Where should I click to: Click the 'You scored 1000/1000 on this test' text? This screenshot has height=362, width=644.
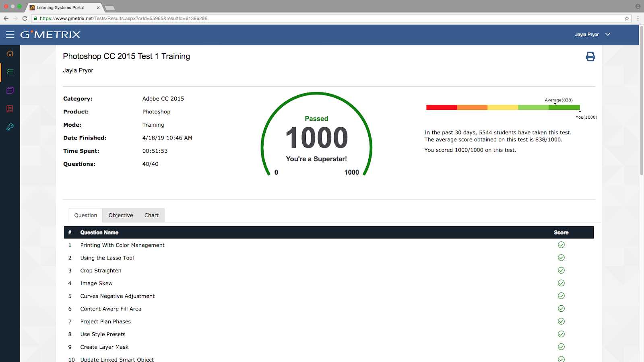tap(470, 150)
